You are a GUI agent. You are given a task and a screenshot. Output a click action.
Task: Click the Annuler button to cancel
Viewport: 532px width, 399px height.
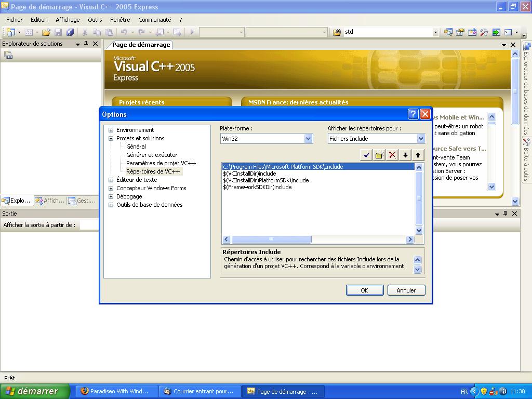[x=406, y=290]
